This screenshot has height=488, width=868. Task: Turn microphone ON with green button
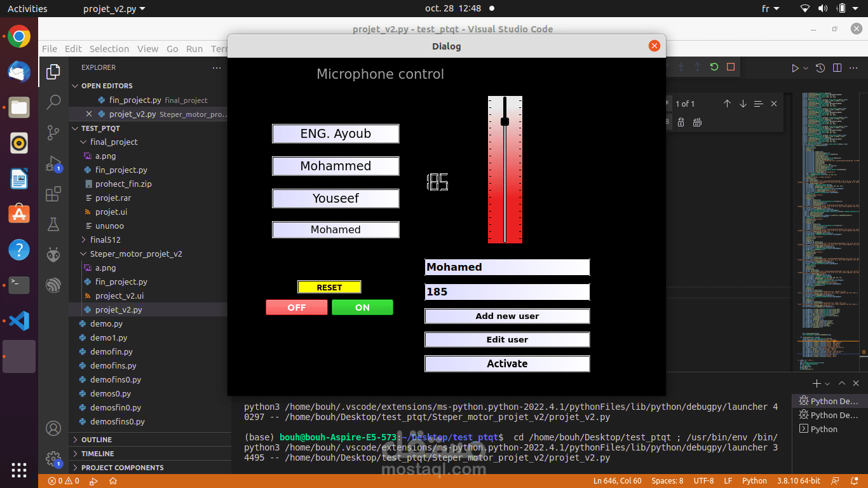[x=362, y=308]
